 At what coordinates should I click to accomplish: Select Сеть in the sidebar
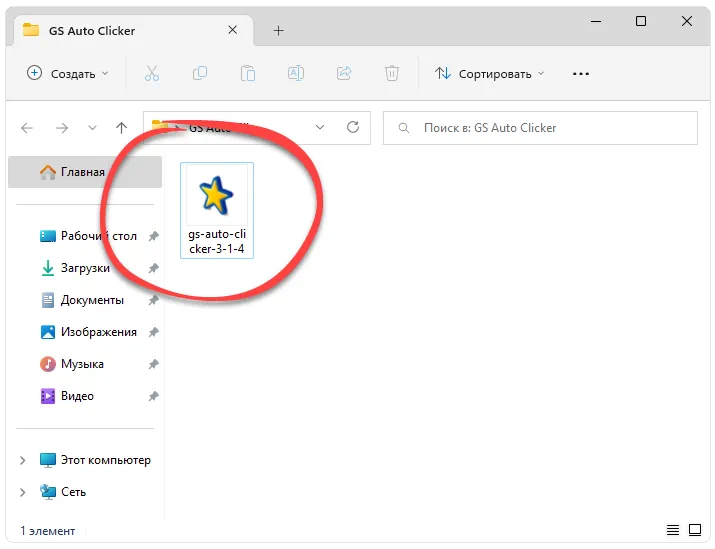coord(63,492)
